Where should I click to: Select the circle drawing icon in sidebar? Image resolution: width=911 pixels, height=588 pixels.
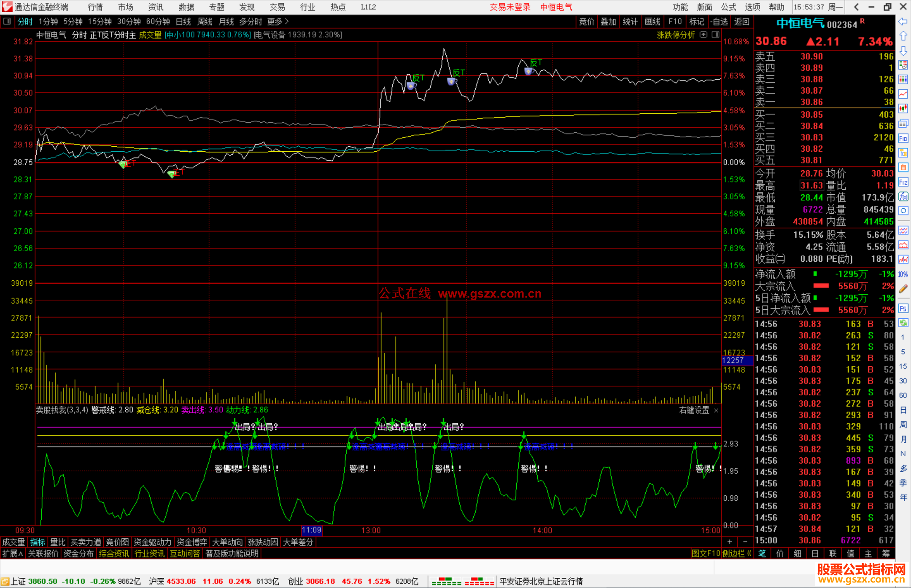[903, 211]
